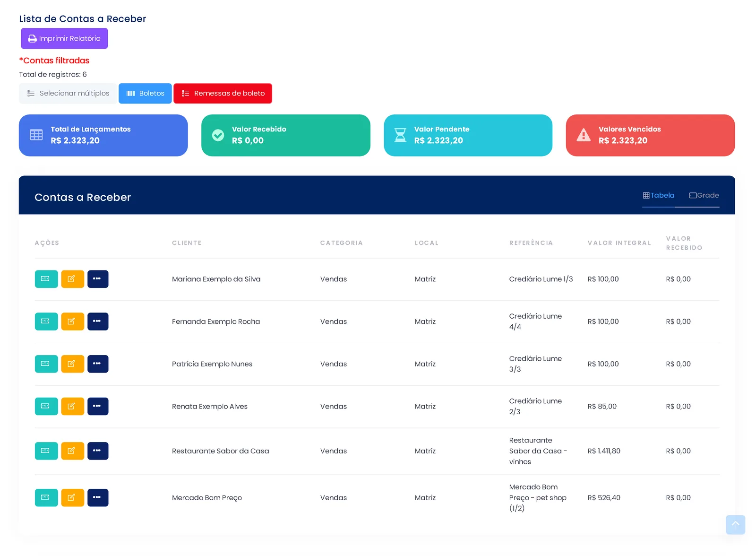The image size is (756, 556).
Task: Click the Cliente column header
Action: click(187, 243)
